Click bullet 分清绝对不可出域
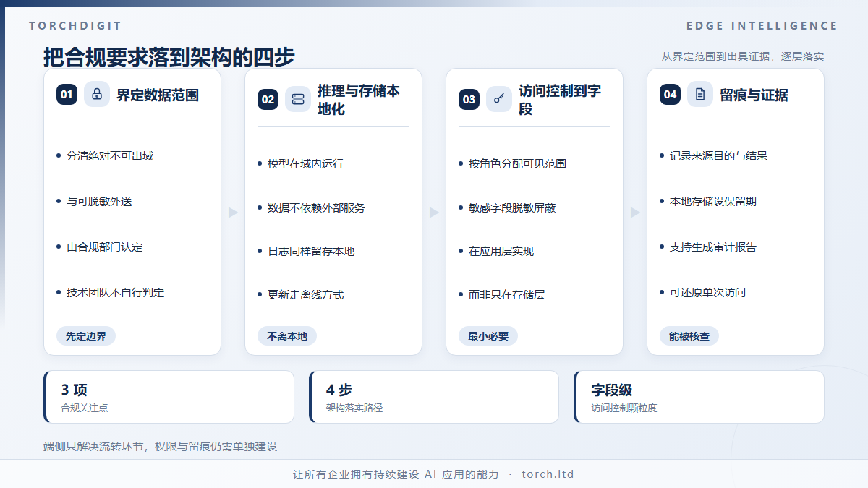The width and height of the screenshot is (868, 488). pyautogui.click(x=110, y=156)
